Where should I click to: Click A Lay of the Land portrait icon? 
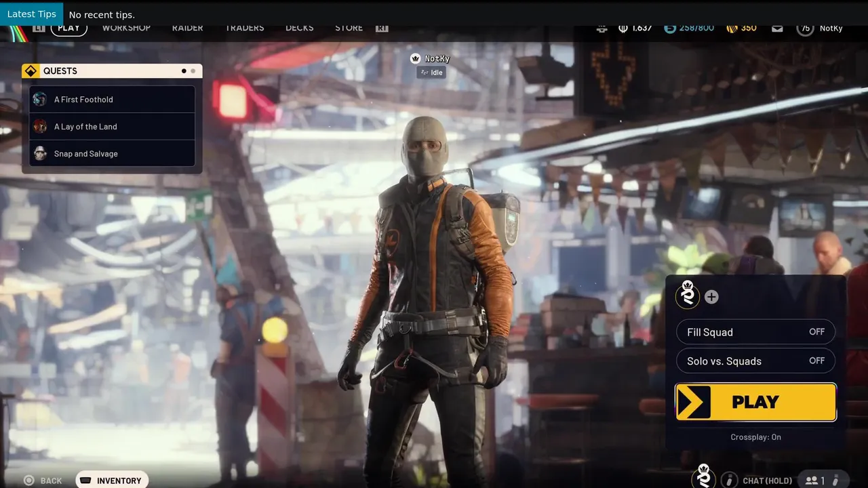pos(40,127)
